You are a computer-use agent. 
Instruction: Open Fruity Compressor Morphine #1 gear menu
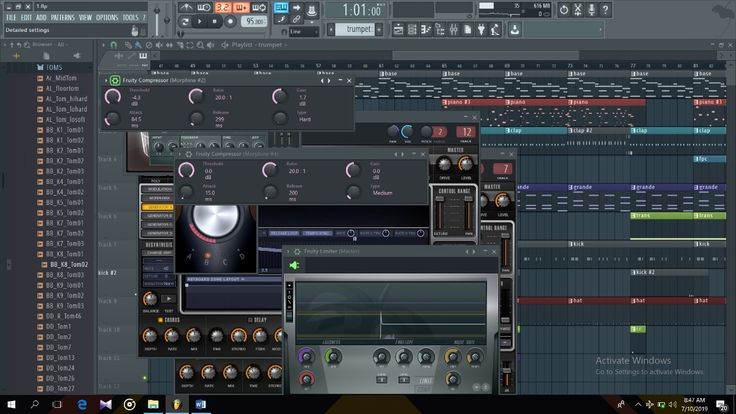click(x=188, y=154)
